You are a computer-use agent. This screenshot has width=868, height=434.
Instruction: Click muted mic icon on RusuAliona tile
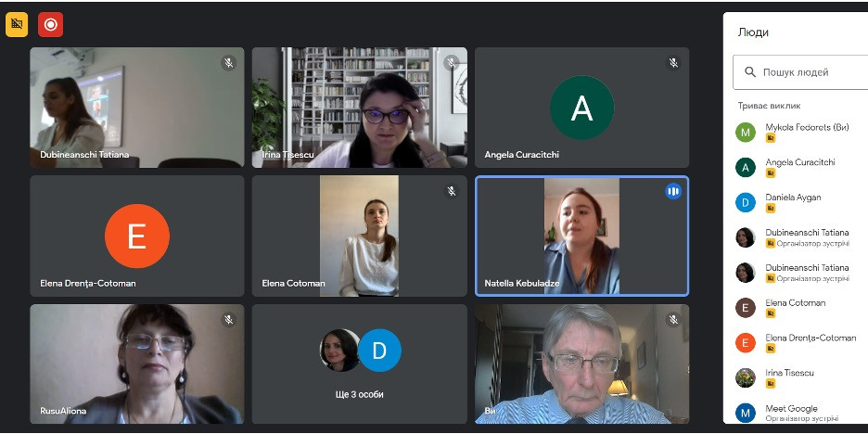click(229, 319)
